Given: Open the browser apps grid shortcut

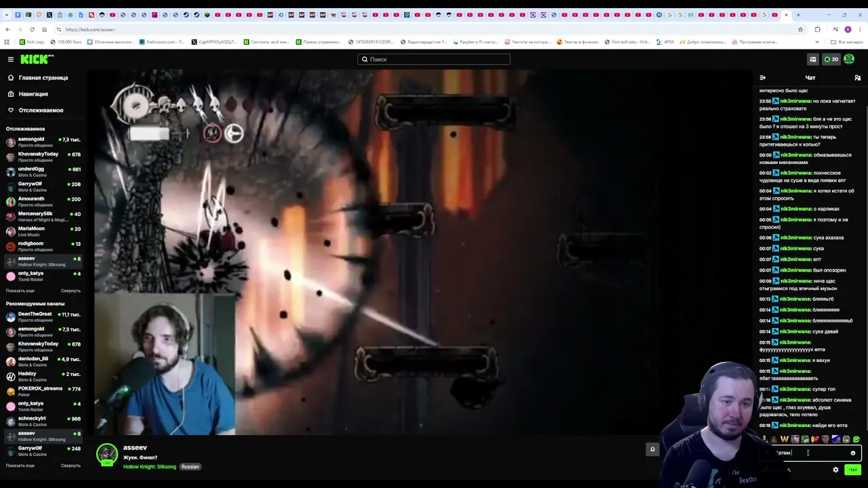Looking at the screenshot, I should pyautogui.click(x=7, y=42).
